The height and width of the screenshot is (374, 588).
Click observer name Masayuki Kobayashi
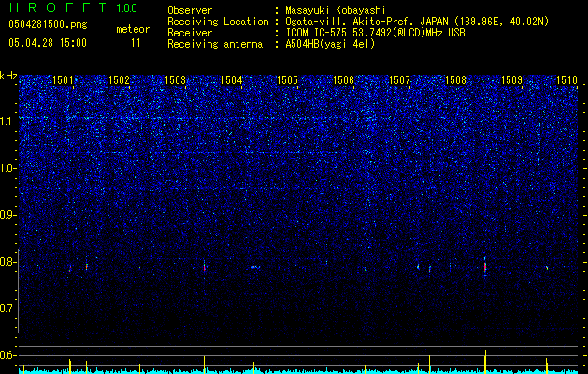[x=336, y=10]
